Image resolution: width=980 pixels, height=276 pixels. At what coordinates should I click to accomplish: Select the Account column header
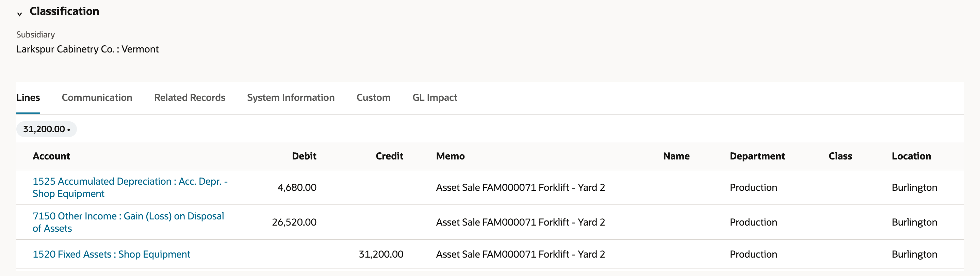51,156
